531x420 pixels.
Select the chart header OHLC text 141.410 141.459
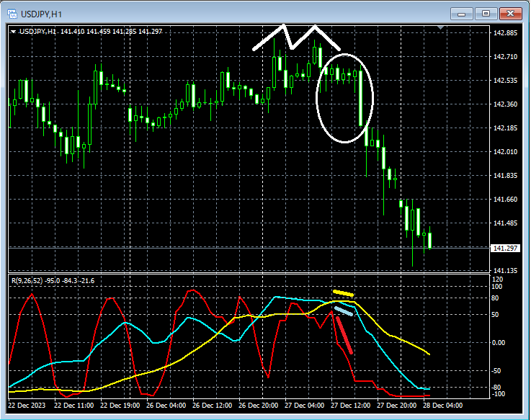[x=86, y=32]
